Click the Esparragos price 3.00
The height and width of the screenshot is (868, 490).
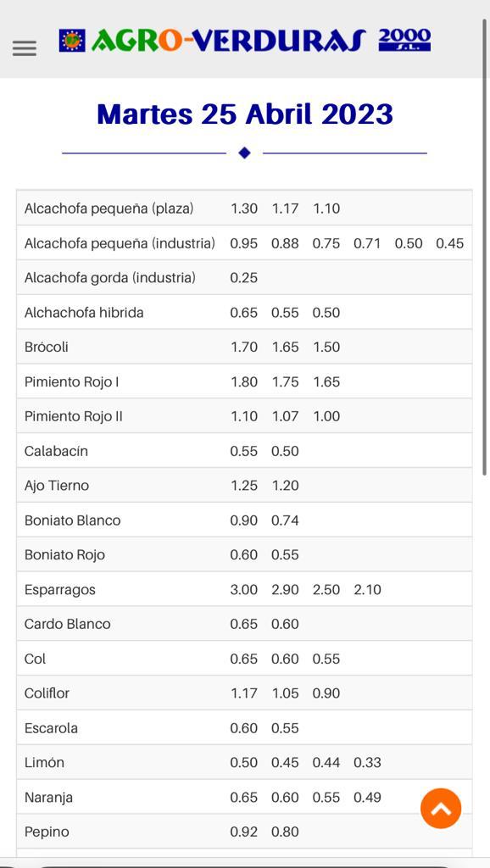tap(244, 590)
